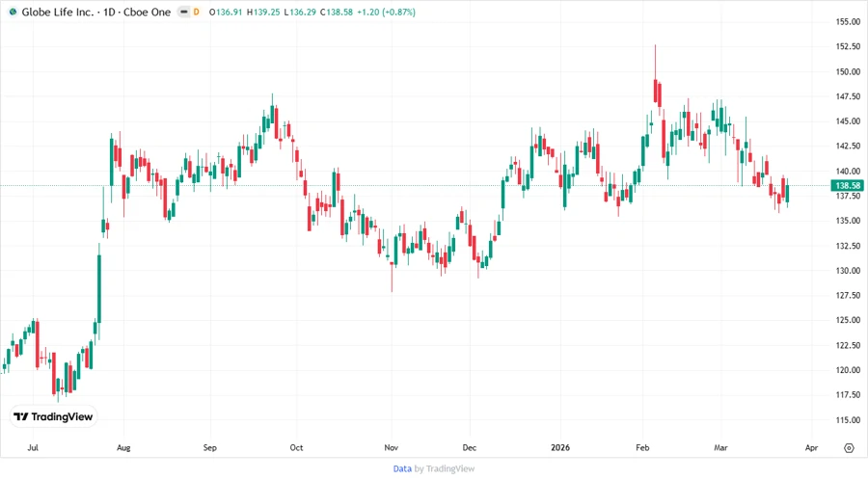Screen dimensions: 868x480
Task: Click the Dec date axis label
Action: coord(469,447)
